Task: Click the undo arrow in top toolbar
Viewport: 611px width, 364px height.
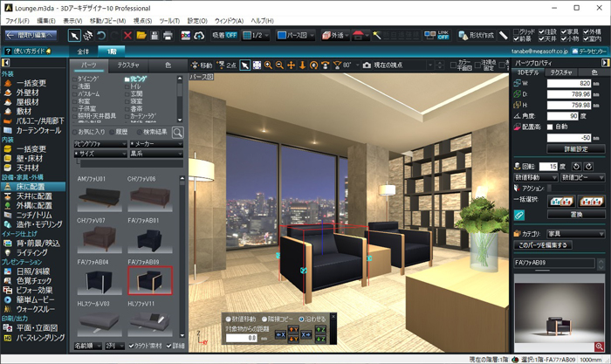Action: click(x=103, y=36)
